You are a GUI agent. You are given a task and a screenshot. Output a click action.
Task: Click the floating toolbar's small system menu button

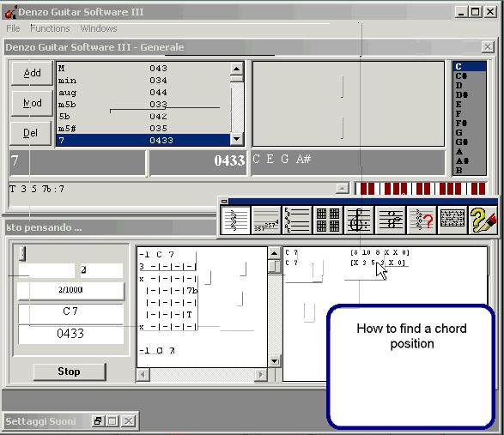[x=224, y=201]
